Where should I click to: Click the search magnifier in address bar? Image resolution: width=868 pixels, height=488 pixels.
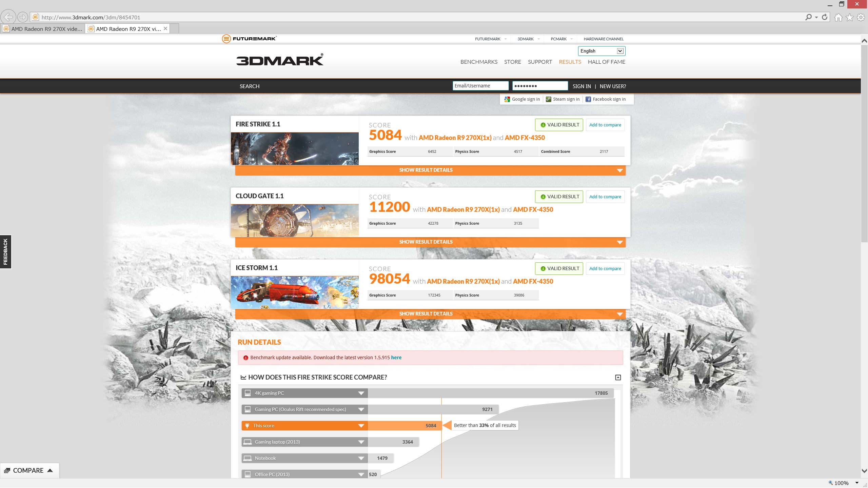(x=808, y=17)
